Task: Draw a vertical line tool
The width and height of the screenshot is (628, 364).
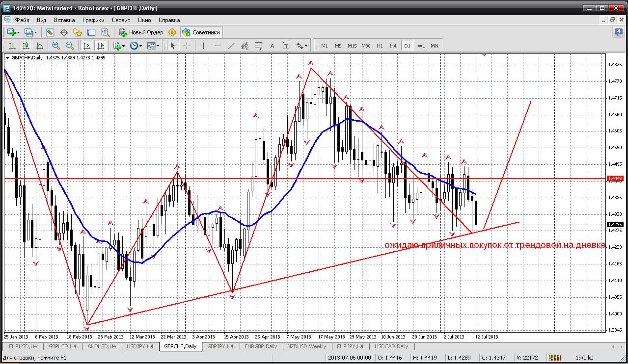Action: (203, 46)
